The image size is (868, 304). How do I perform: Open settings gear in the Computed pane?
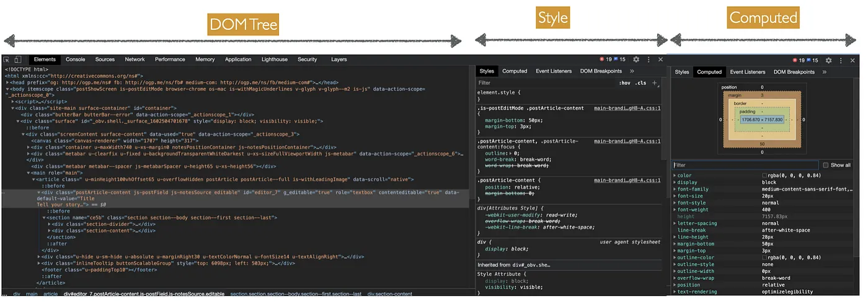827,60
